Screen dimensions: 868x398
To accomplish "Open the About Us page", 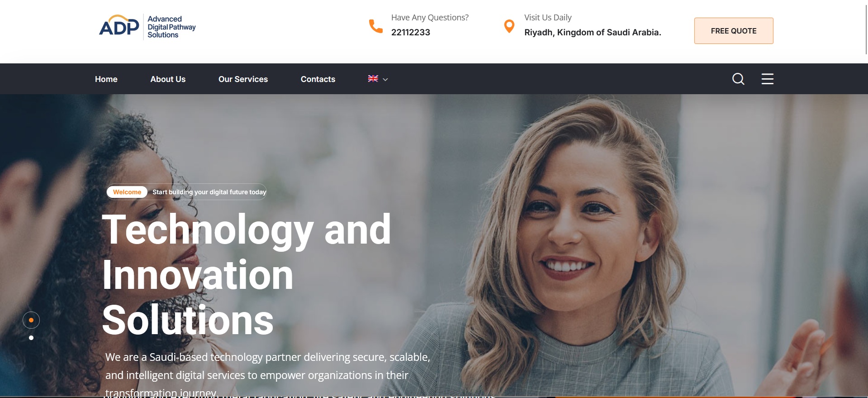I will (x=168, y=79).
